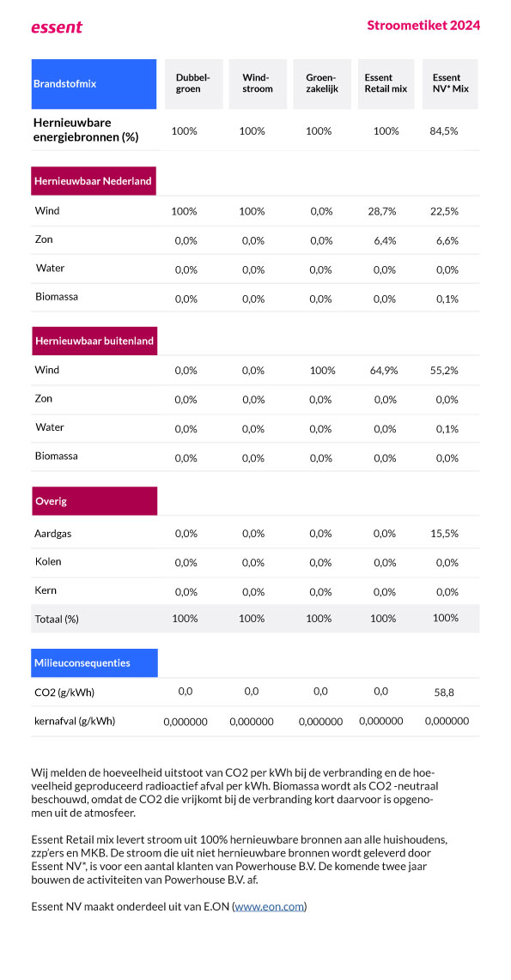
Task: Select the Essent Retail mix column header
Action: (x=386, y=84)
